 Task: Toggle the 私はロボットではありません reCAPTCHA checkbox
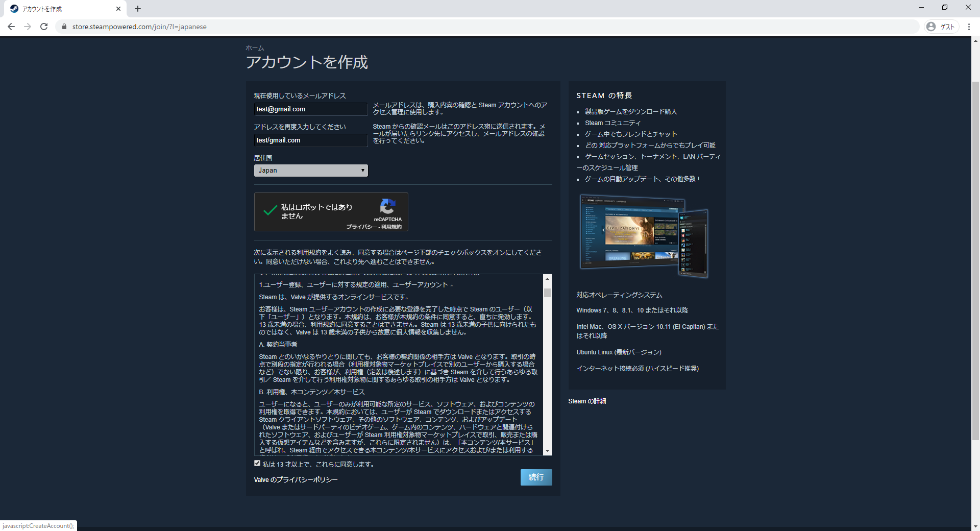click(270, 211)
